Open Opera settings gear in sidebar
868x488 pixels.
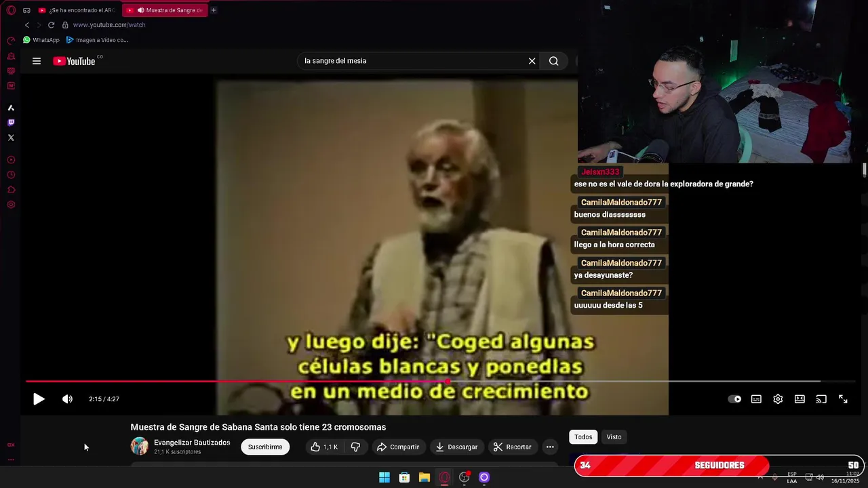11,205
